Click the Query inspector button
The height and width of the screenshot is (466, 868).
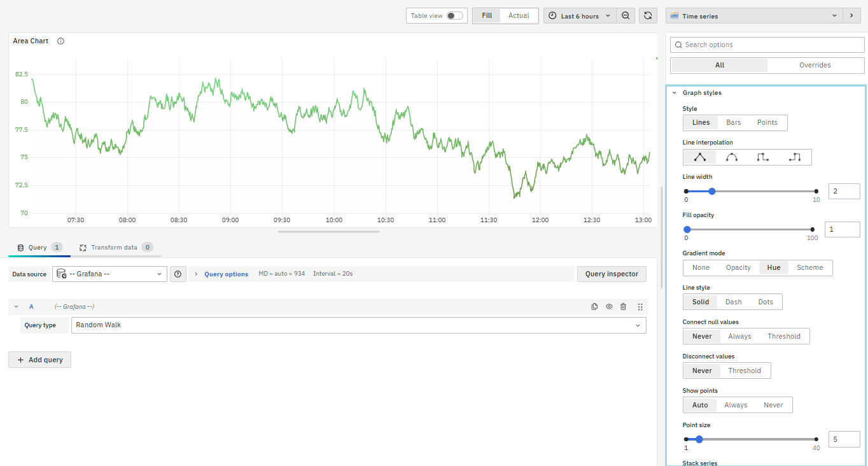pos(611,274)
